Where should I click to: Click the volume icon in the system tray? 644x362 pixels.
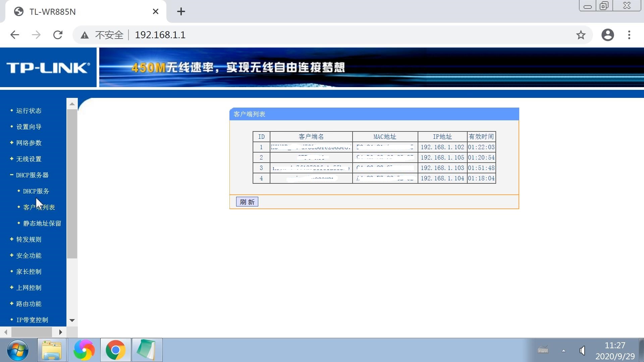tap(582, 350)
